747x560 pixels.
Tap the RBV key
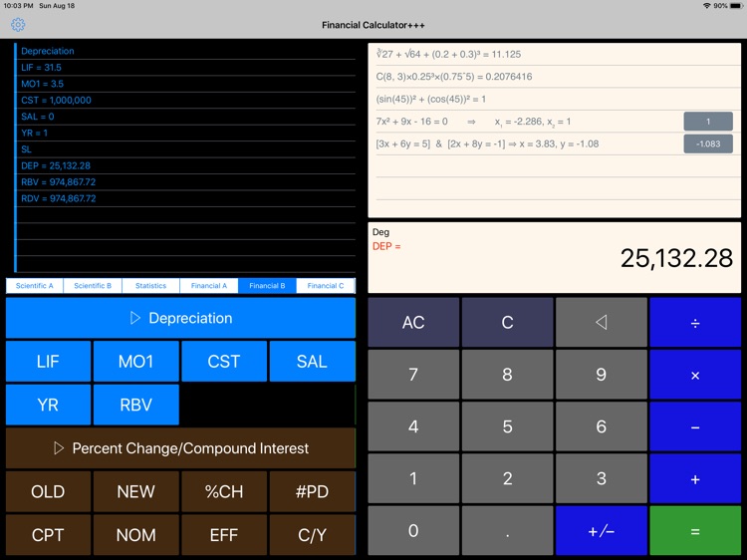136,405
